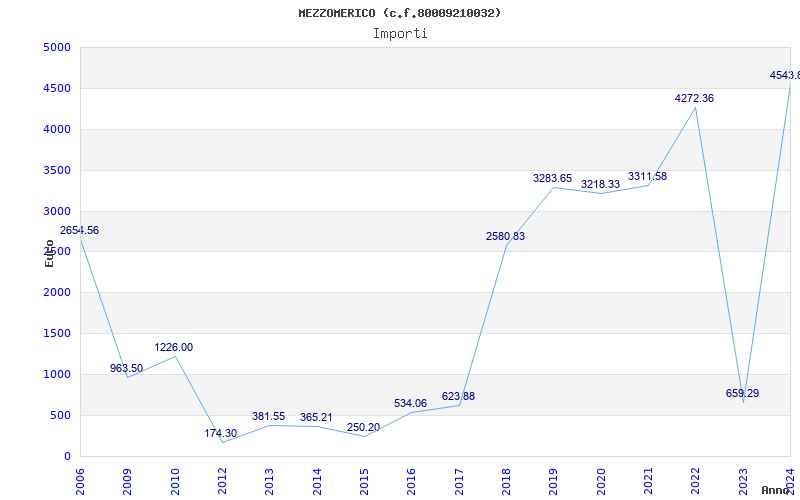Image resolution: width=800 pixels, height=500 pixels.
Task: Click the y-axis value 0
Action: (x=67, y=457)
